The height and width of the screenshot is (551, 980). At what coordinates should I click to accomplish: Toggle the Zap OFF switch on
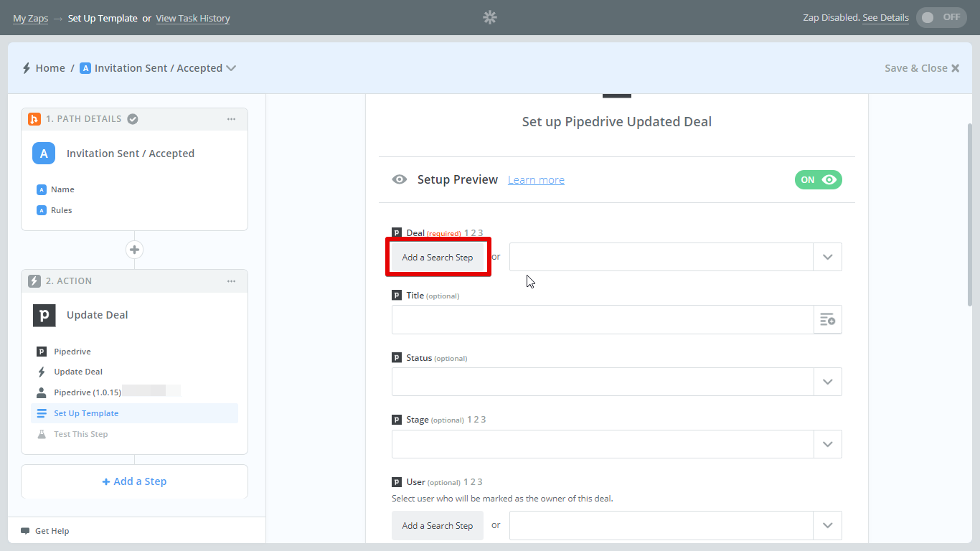tap(941, 17)
